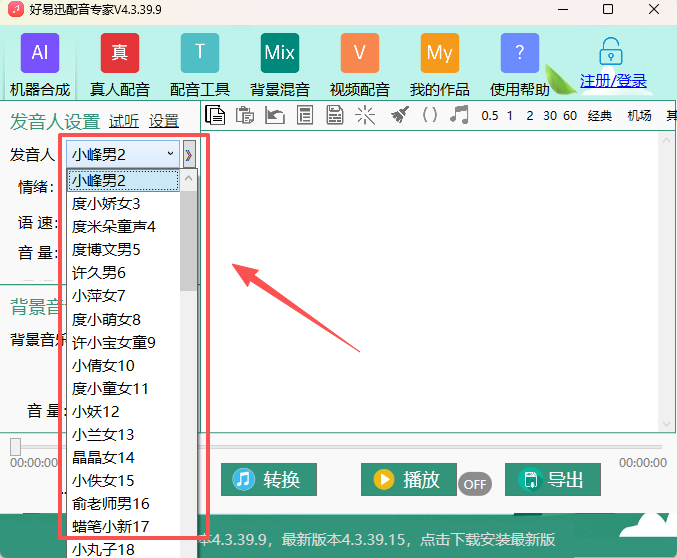
Task: Click the 注册/登录 link
Action: pos(613,81)
